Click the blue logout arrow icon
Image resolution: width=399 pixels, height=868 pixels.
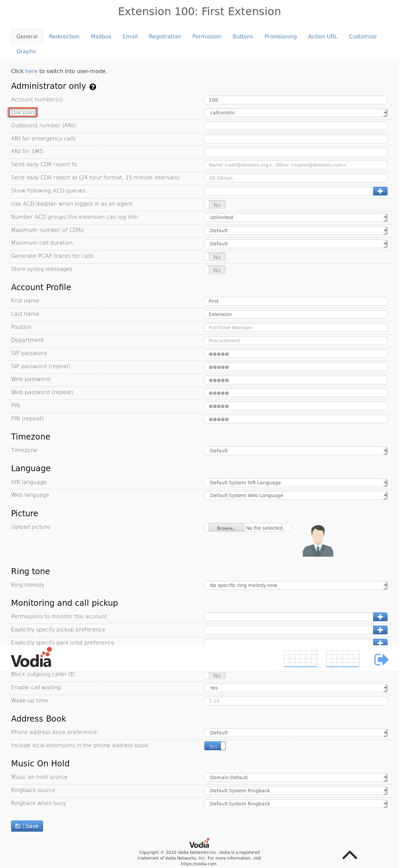[x=381, y=659]
